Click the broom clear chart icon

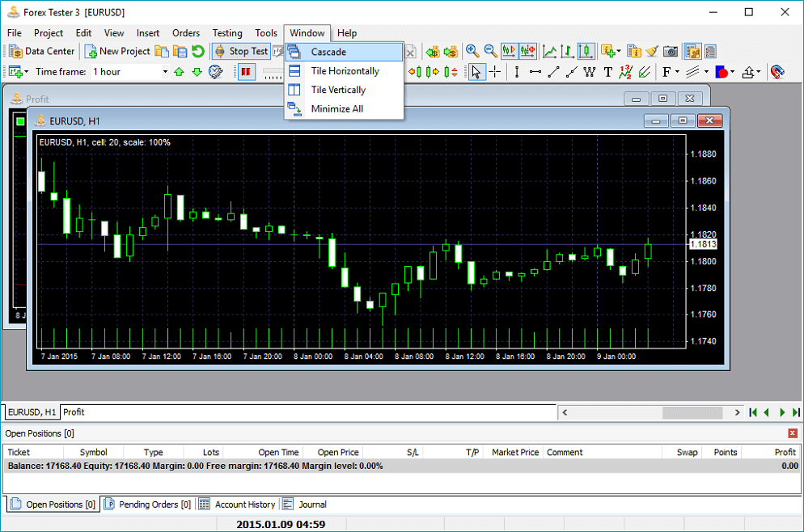[x=652, y=51]
